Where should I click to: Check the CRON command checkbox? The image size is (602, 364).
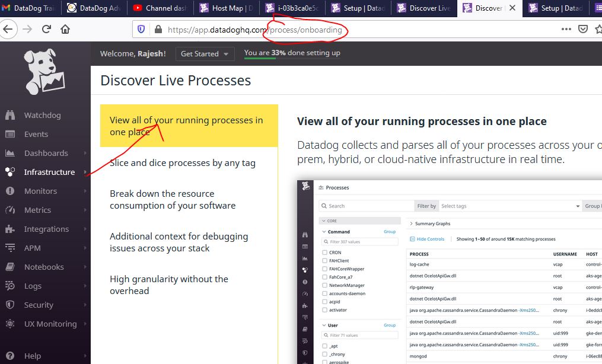coord(324,253)
